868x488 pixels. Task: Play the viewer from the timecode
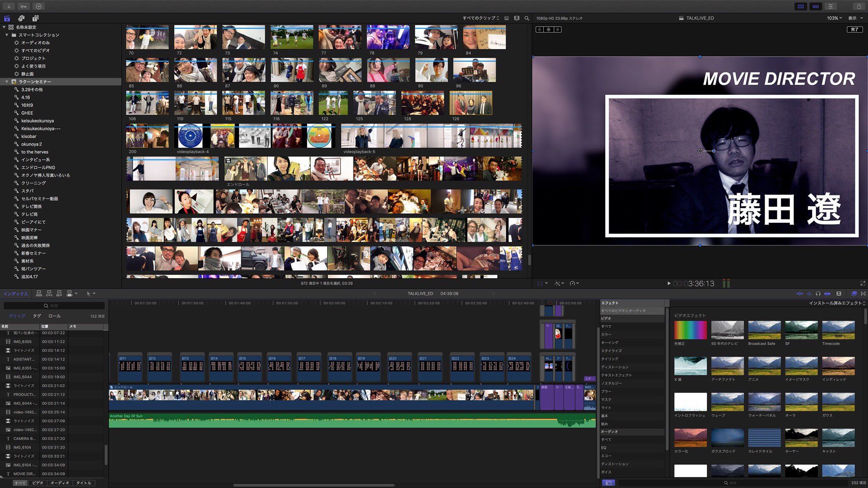[x=669, y=283]
